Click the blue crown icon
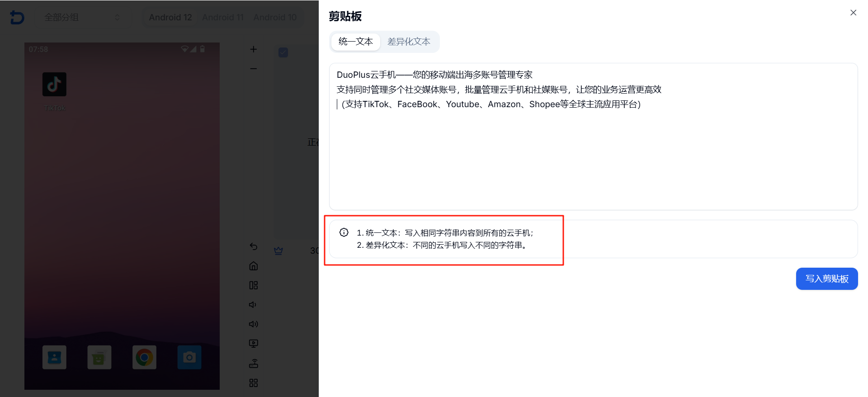 click(x=278, y=250)
